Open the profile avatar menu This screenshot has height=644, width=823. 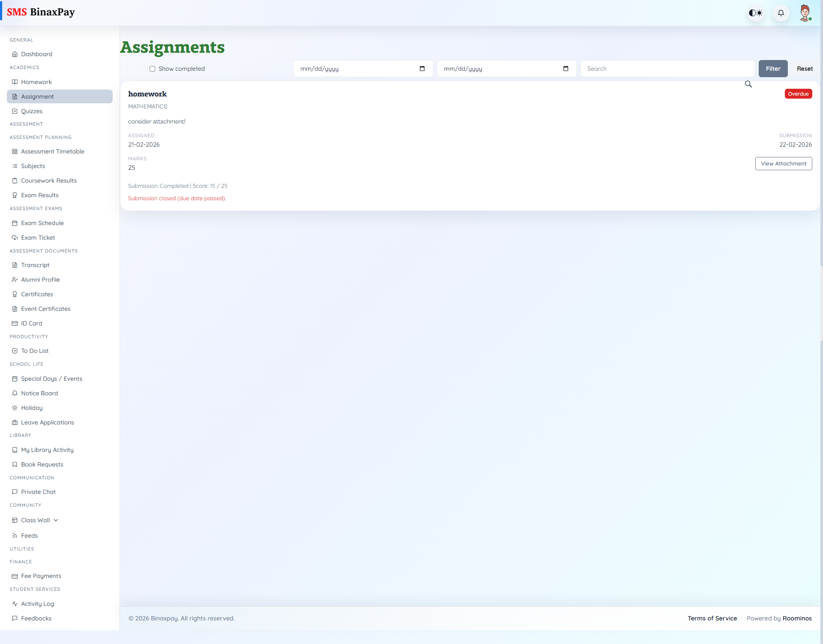(x=805, y=12)
